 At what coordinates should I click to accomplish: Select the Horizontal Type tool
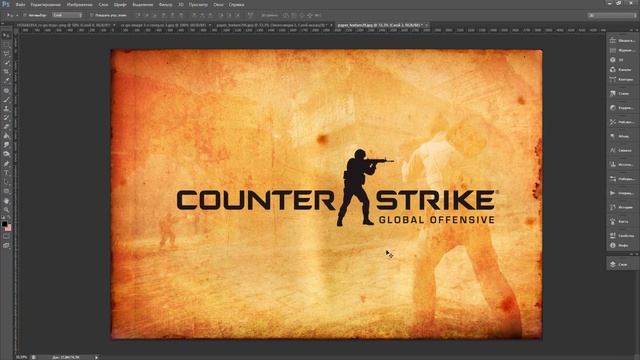[x=6, y=173]
